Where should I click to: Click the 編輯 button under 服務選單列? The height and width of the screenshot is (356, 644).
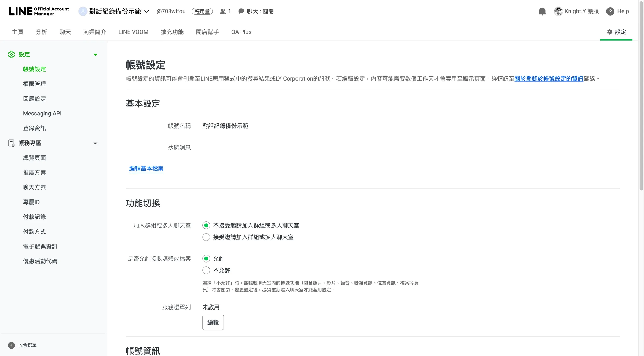tap(213, 322)
